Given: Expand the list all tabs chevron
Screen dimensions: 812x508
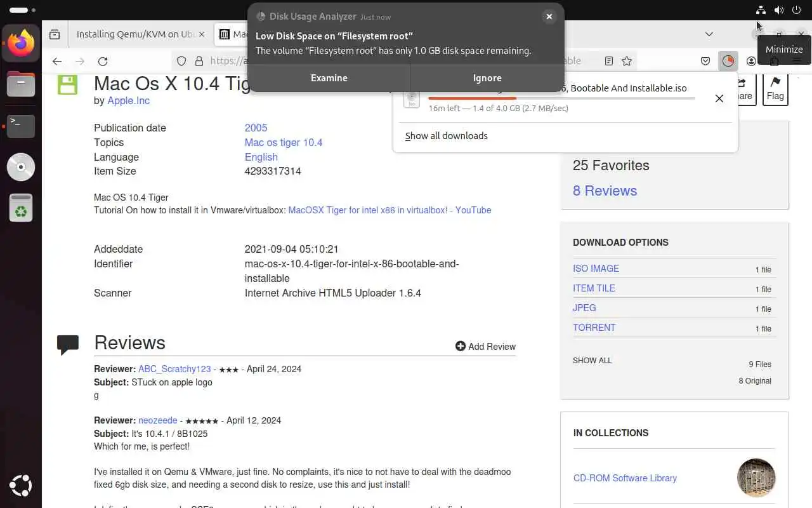Looking at the screenshot, I should 709,34.
